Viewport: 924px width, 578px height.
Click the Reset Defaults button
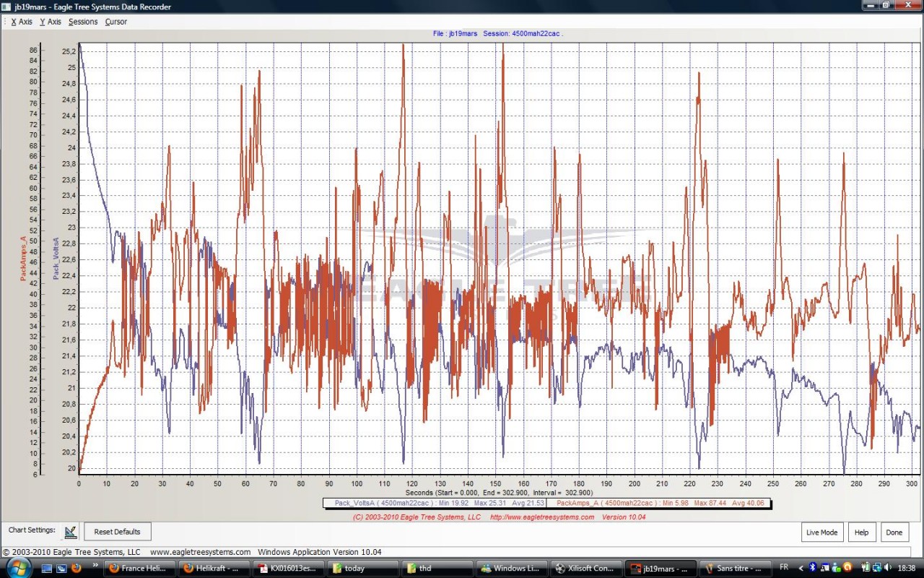click(x=118, y=532)
